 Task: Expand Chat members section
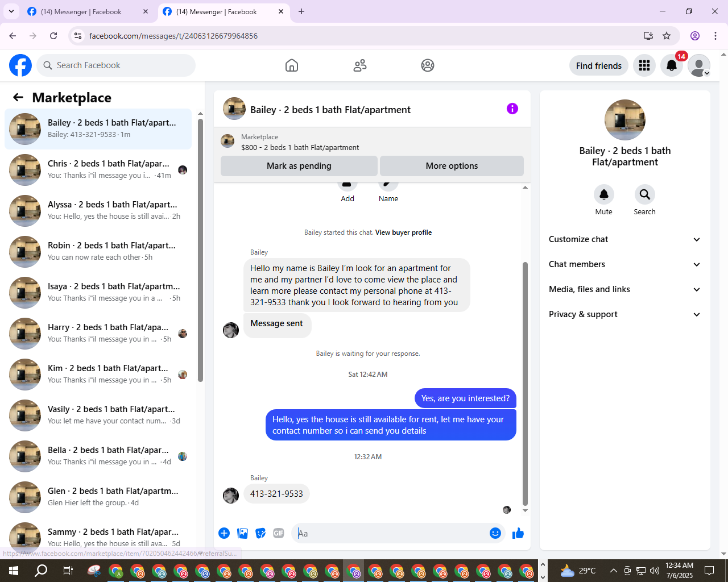[x=625, y=264]
